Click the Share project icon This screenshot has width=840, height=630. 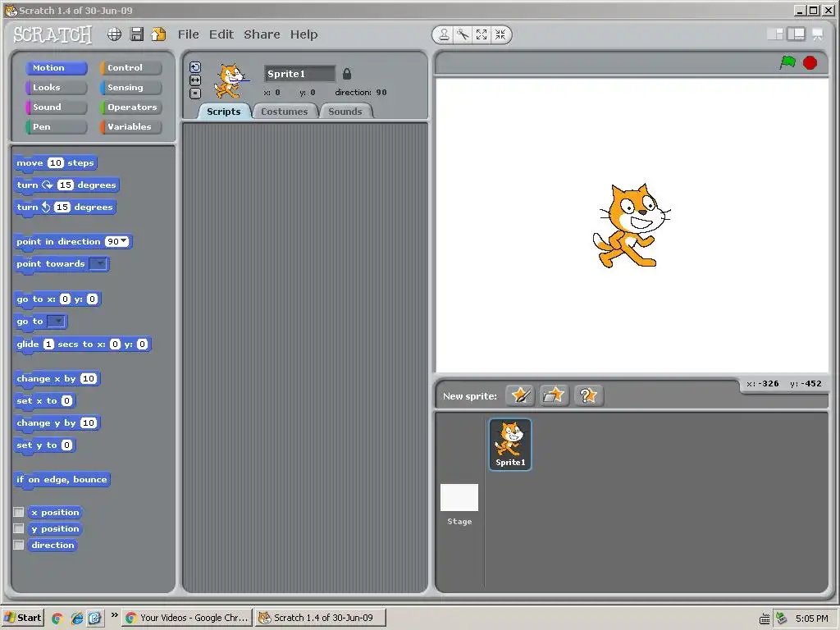(158, 34)
